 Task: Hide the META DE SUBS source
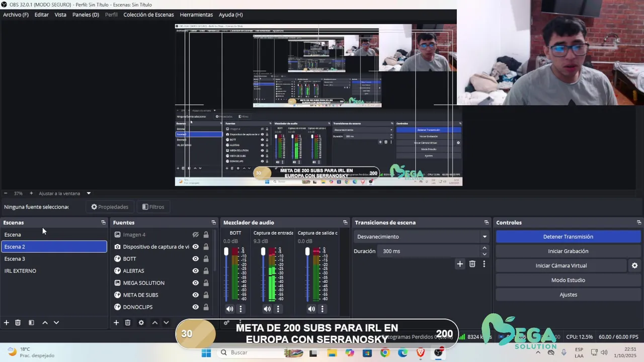pyautogui.click(x=196, y=295)
